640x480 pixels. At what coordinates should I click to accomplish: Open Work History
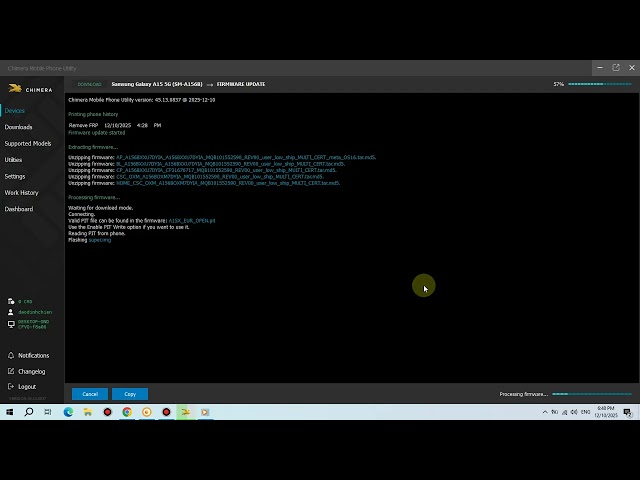pos(21,193)
